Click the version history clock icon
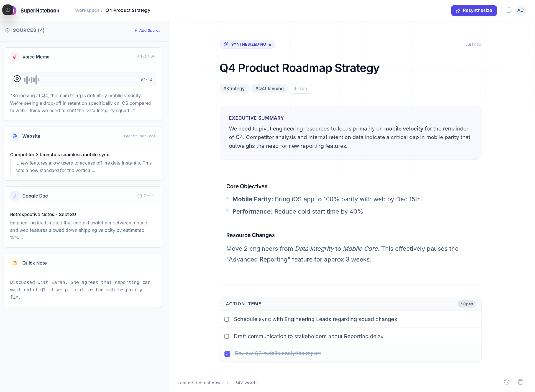Viewport: 535px width, 392px height. tap(507, 382)
